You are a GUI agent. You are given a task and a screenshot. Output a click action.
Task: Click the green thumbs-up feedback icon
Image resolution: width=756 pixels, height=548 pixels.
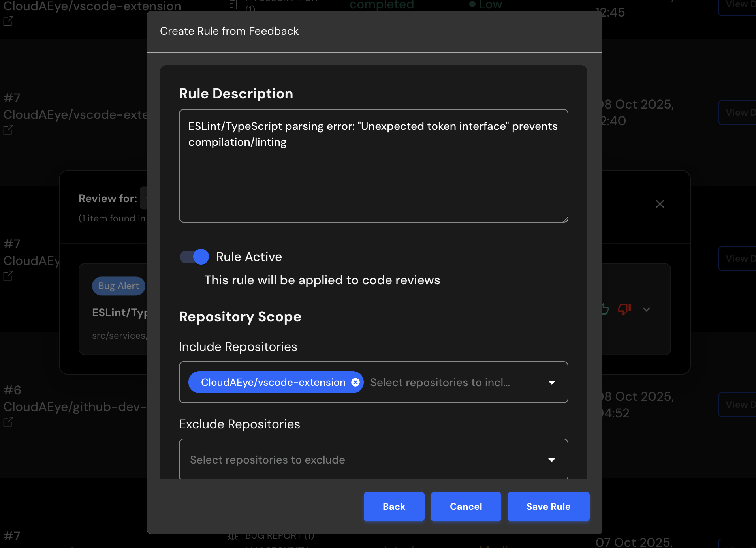point(605,309)
